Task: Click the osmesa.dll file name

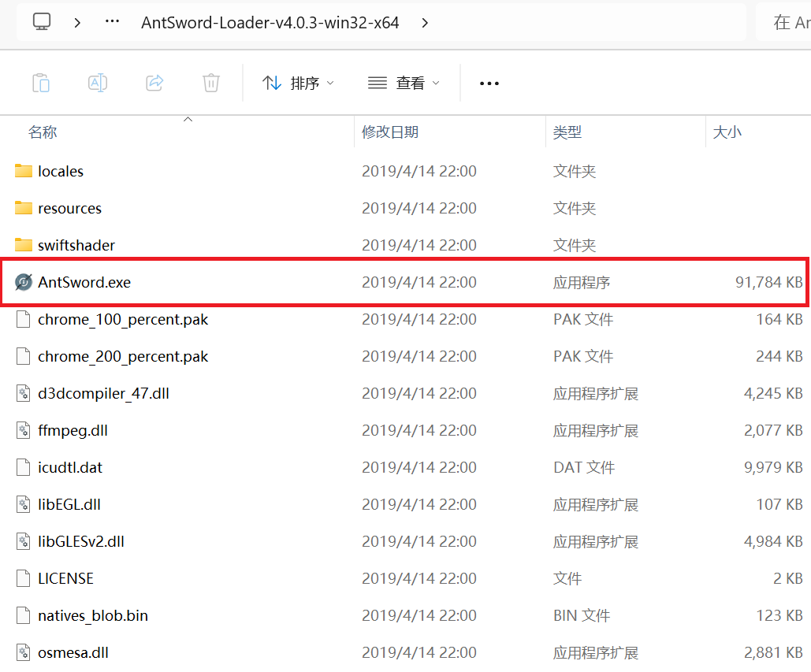Action: click(73, 652)
